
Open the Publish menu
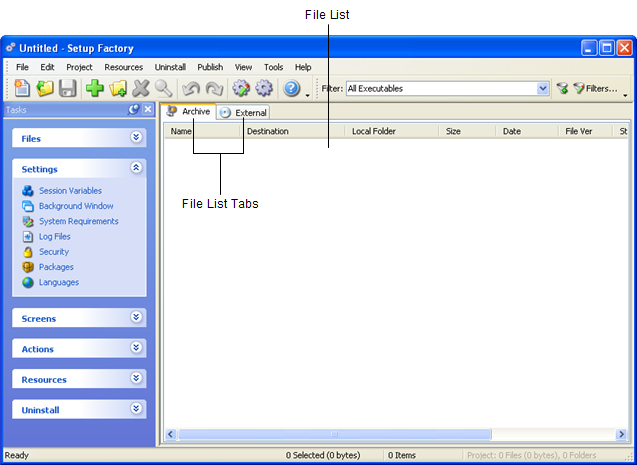click(x=210, y=67)
